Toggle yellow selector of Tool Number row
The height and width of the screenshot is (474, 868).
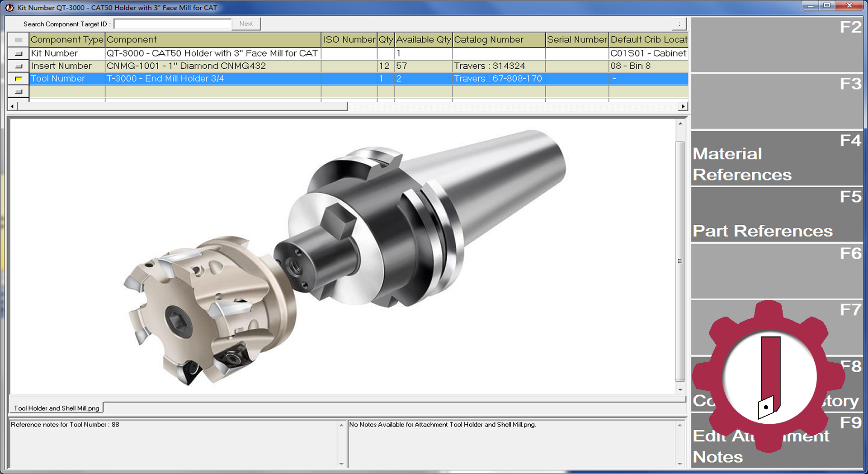(19, 79)
